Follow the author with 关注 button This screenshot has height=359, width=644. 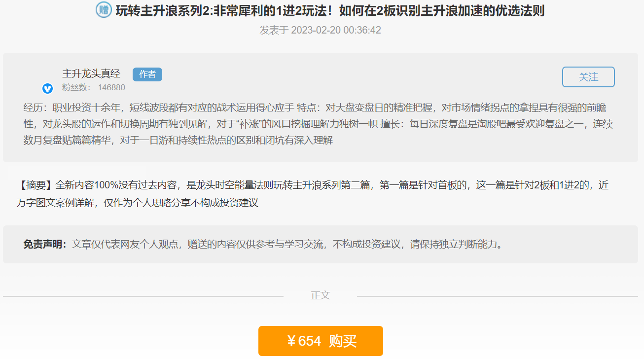(588, 77)
